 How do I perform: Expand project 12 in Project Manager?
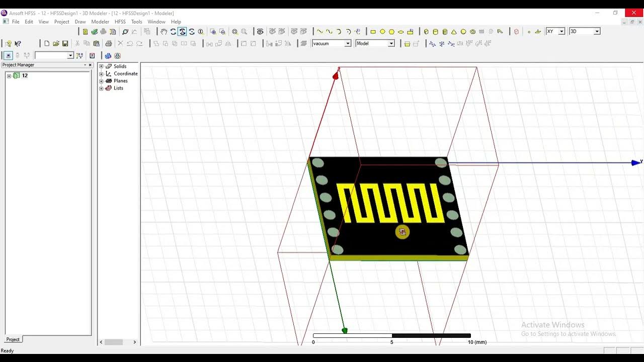point(9,76)
